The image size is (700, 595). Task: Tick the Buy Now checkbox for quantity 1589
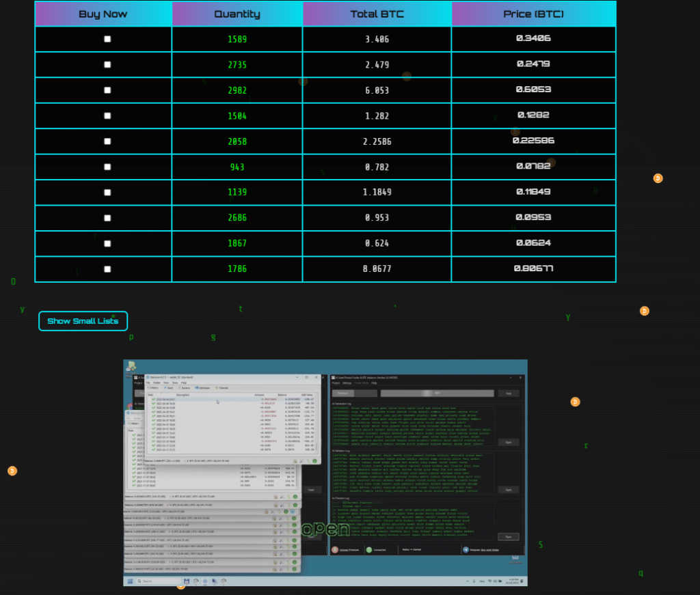pyautogui.click(x=107, y=39)
